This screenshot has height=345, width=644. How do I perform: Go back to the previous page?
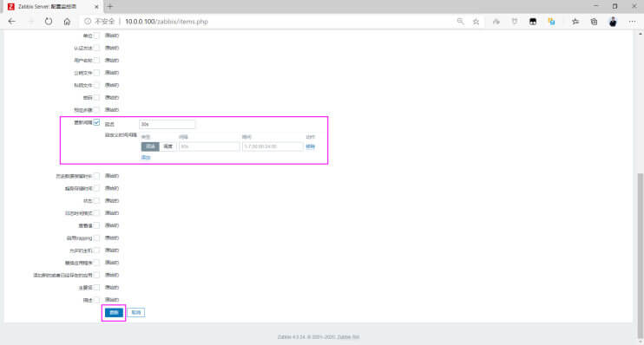(x=12, y=22)
